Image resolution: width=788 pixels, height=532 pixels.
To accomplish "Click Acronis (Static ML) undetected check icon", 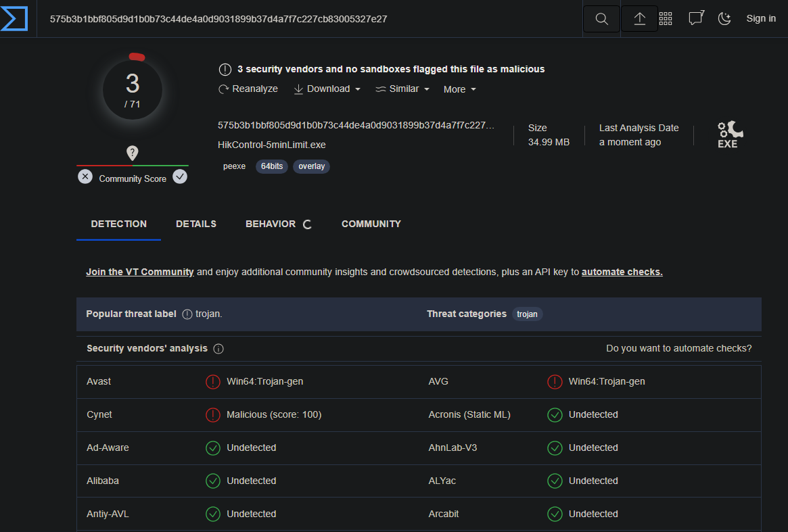I will point(555,415).
